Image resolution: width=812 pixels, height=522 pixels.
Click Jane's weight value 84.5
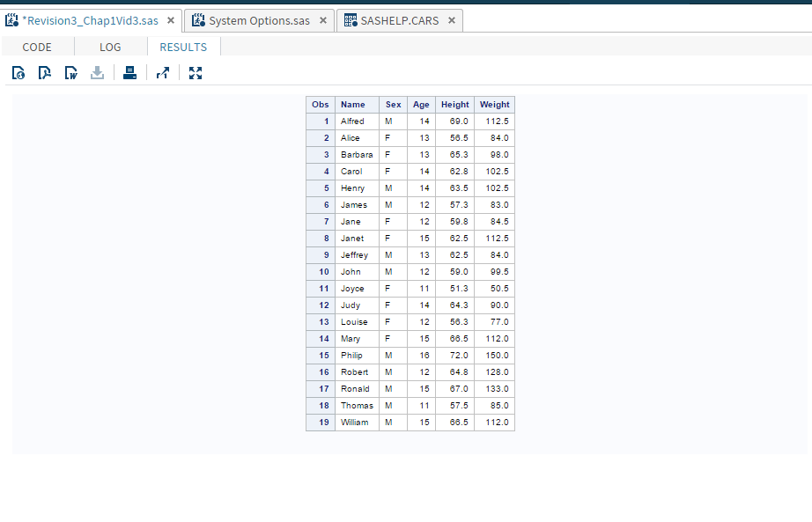click(x=495, y=222)
